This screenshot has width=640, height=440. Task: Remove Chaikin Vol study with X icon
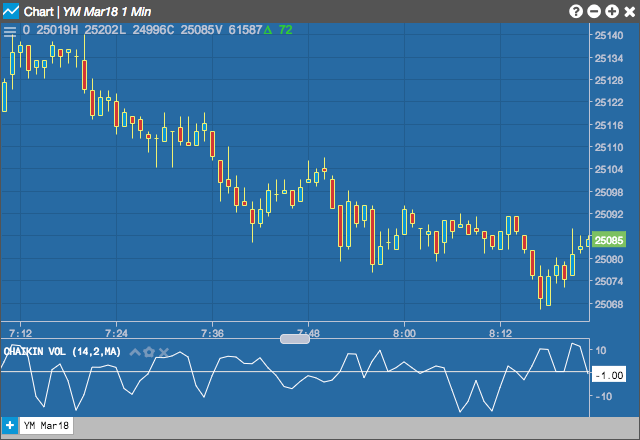[163, 352]
